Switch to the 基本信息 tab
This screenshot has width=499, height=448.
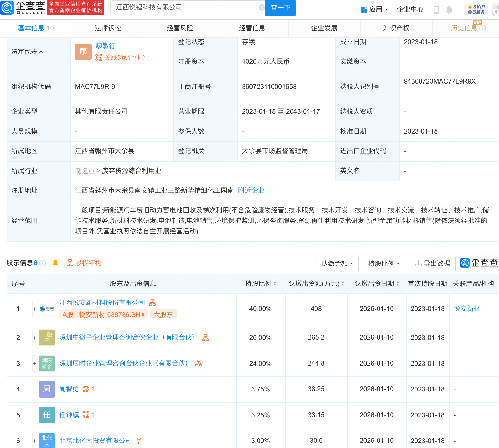(x=36, y=28)
